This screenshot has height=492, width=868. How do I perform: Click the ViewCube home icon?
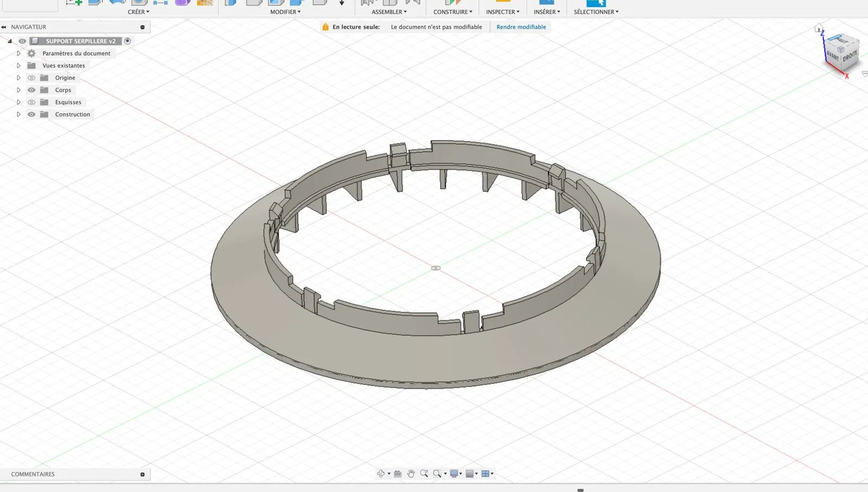point(819,28)
